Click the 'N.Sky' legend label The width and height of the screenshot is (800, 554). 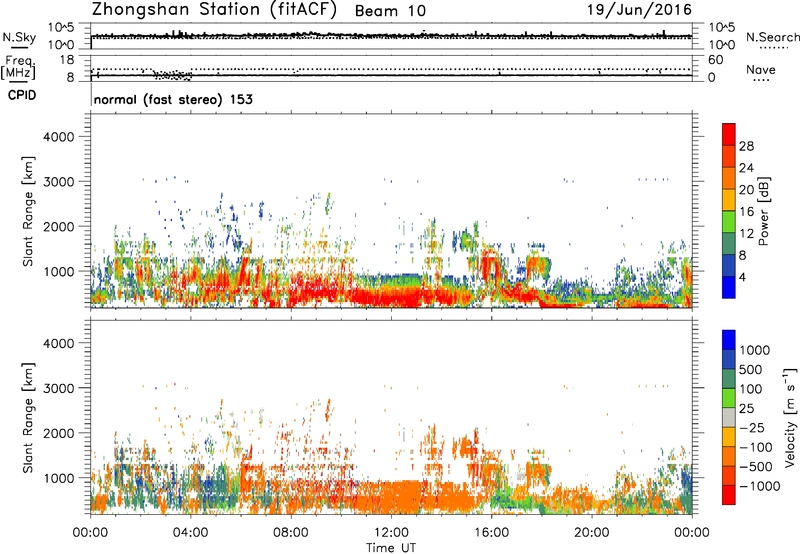(x=19, y=37)
